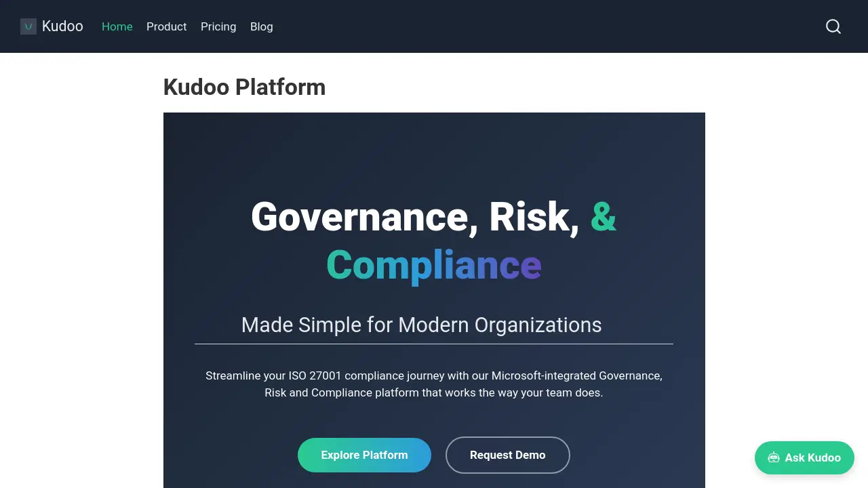
Task: Click the divider line under the subtitle
Action: click(x=434, y=344)
